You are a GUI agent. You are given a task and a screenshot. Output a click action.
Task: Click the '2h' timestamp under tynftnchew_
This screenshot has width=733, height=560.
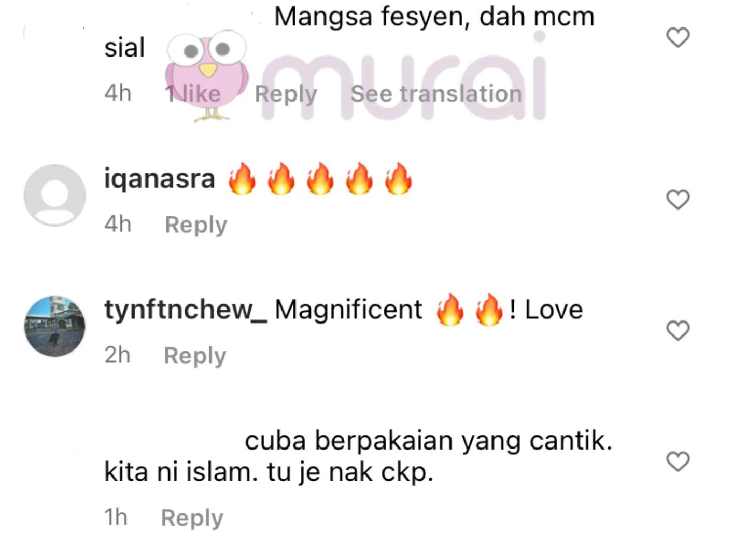(x=117, y=355)
